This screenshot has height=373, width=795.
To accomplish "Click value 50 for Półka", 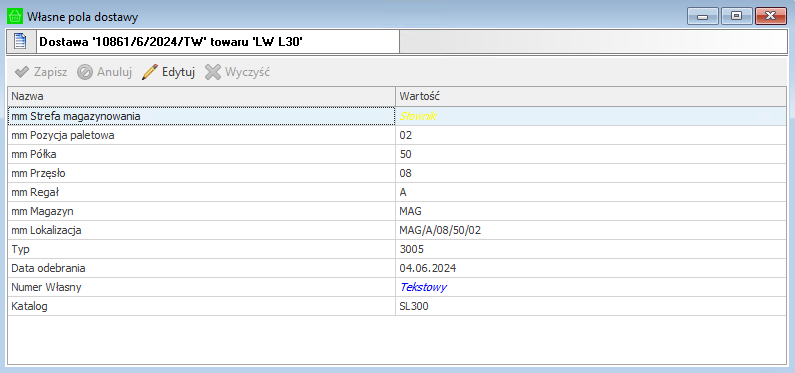I will click(x=591, y=155).
